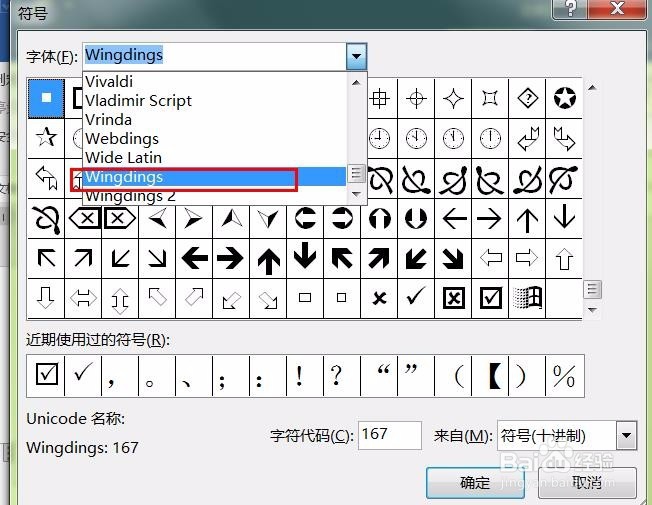Click the symbol grid scroll-up arrow
This screenshot has width=652, height=505.
[x=592, y=88]
